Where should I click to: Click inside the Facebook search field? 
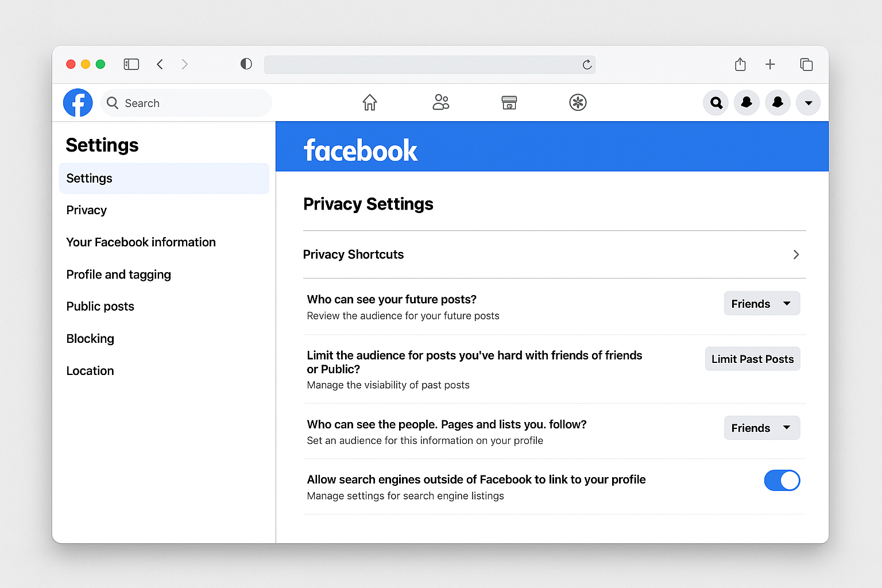186,103
